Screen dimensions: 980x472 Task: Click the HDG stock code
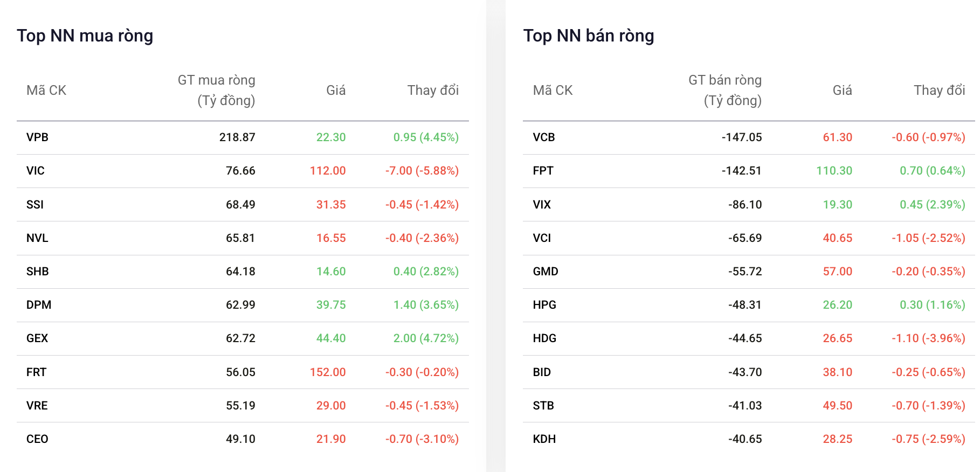[x=544, y=338]
